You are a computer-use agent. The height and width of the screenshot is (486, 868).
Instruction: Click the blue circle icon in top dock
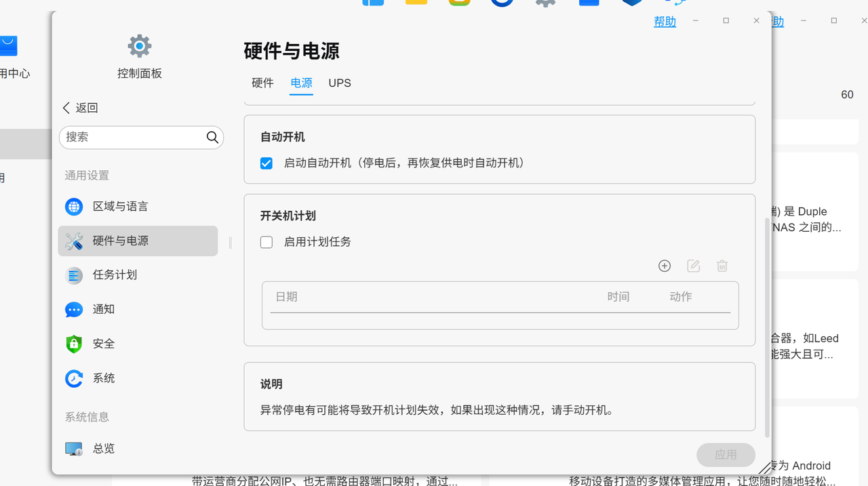[502, 3]
